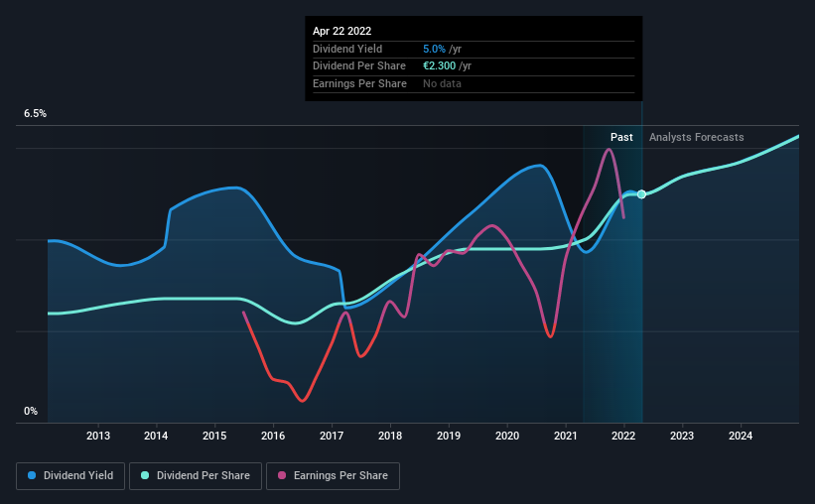Viewport: 815px width, 504px height.
Task: Click the 5.0% Dividend Yield tooltip value
Action: pos(434,49)
